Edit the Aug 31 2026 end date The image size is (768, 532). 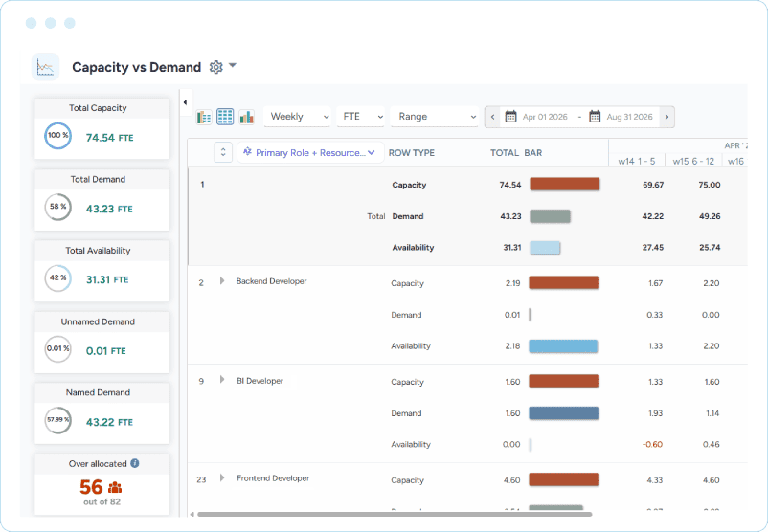click(629, 117)
